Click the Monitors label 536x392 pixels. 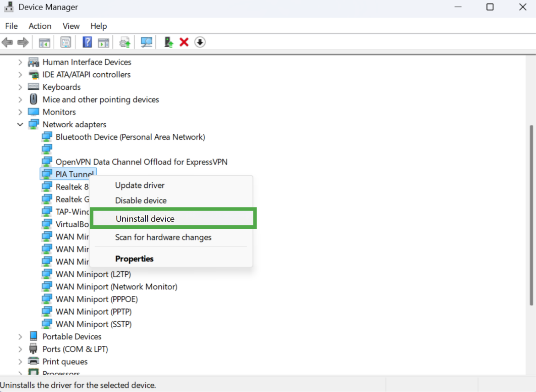click(x=59, y=112)
